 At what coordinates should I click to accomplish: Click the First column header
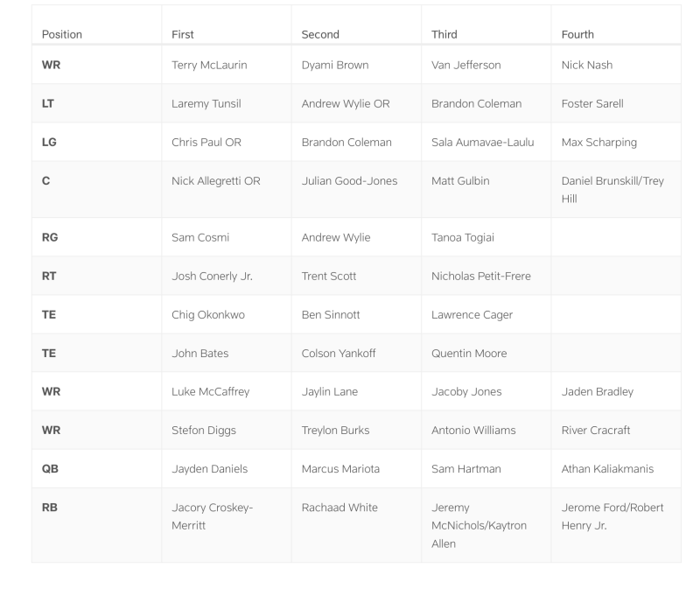[183, 34]
